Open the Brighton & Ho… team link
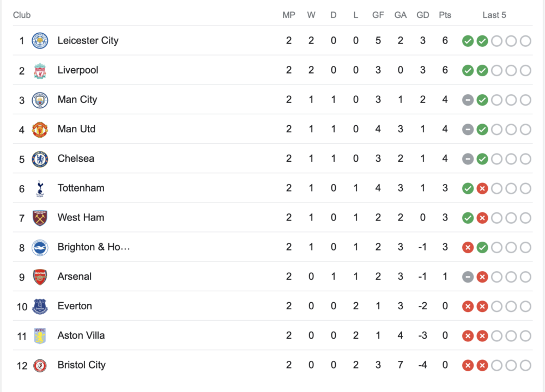545x392 pixels. (x=94, y=247)
